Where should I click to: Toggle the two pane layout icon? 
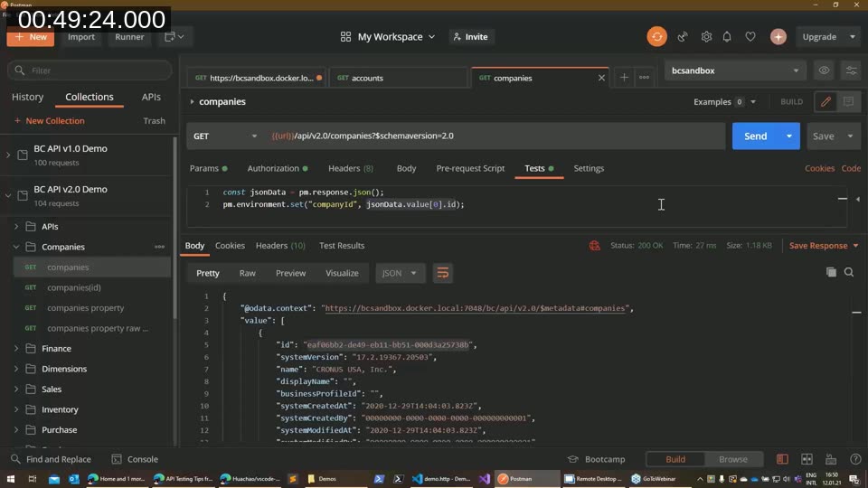(x=807, y=459)
